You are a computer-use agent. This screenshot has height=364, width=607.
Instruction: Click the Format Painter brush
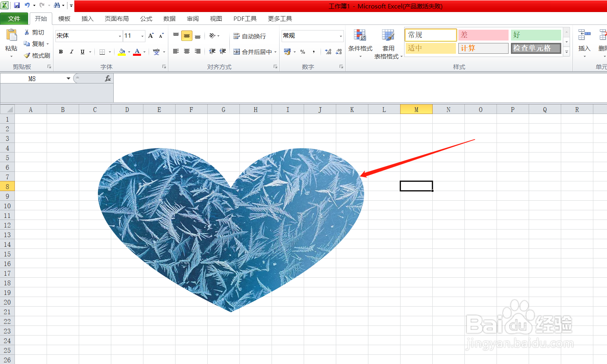tap(37, 55)
